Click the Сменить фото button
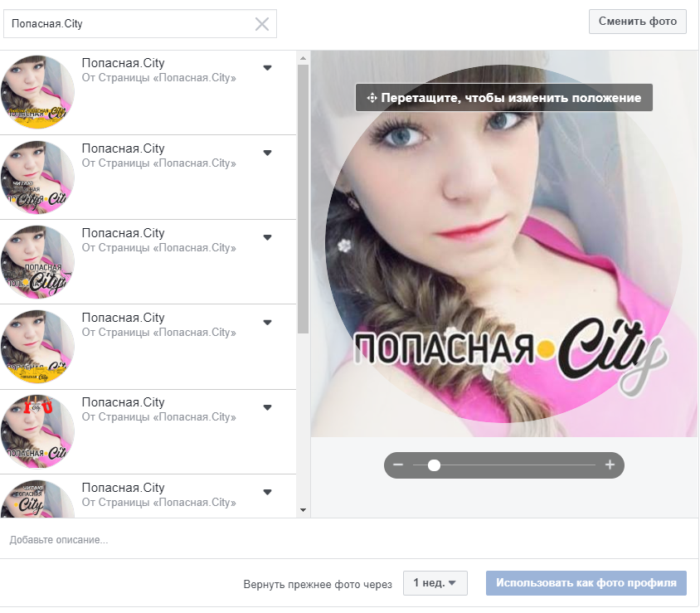Screen dimensions: 700x613 pos(638,22)
